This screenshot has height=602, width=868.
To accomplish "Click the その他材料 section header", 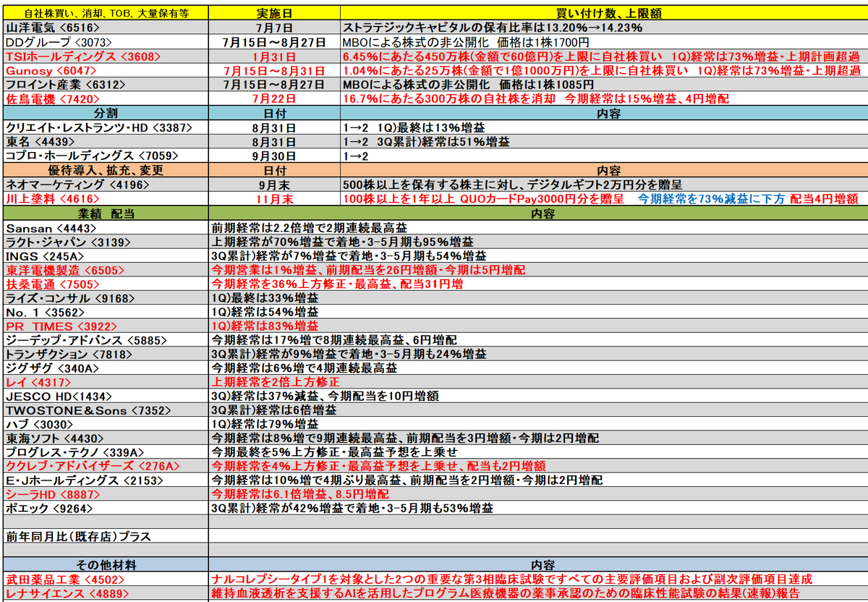I will [106, 565].
